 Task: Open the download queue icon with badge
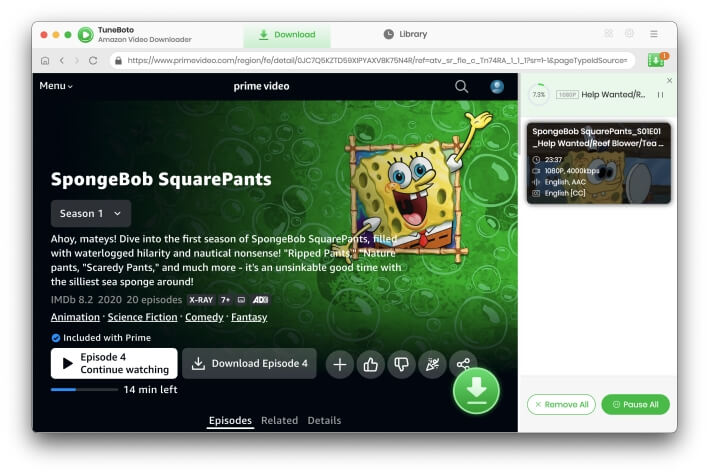tap(656, 60)
